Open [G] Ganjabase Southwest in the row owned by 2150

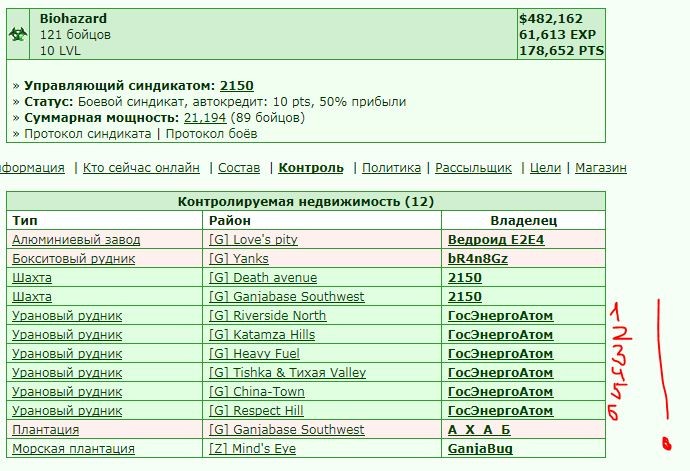point(286,297)
